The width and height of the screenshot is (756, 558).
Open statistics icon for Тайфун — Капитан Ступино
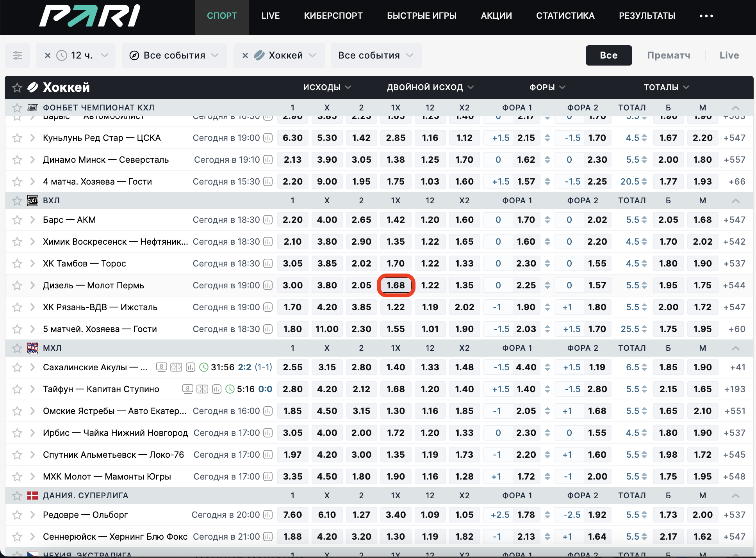[217, 389]
